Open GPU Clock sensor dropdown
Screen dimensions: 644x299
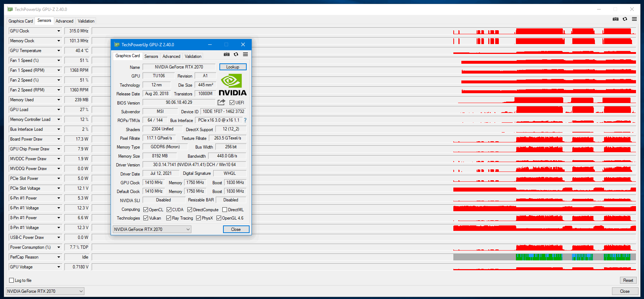tap(59, 31)
